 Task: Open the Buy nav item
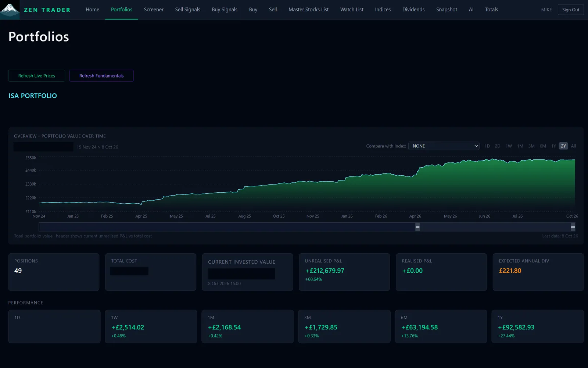253,10
